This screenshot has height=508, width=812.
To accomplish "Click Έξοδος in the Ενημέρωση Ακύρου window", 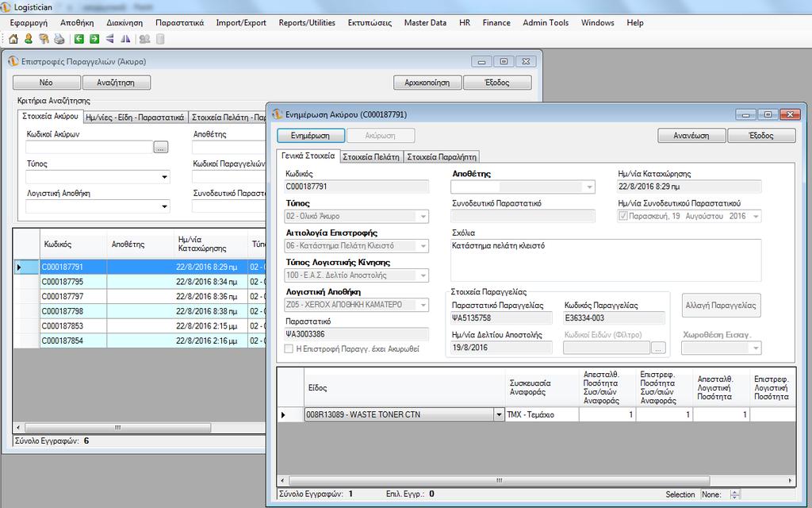I will click(761, 135).
